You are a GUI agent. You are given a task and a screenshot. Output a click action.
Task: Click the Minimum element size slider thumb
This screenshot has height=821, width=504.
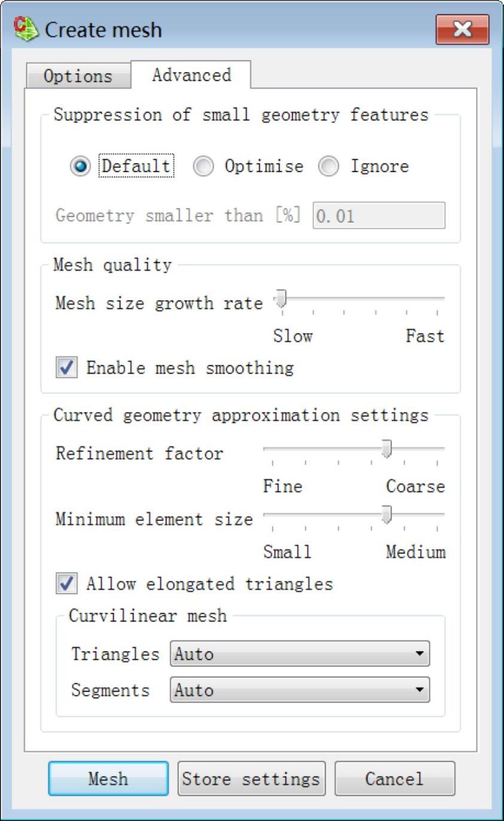point(387,514)
